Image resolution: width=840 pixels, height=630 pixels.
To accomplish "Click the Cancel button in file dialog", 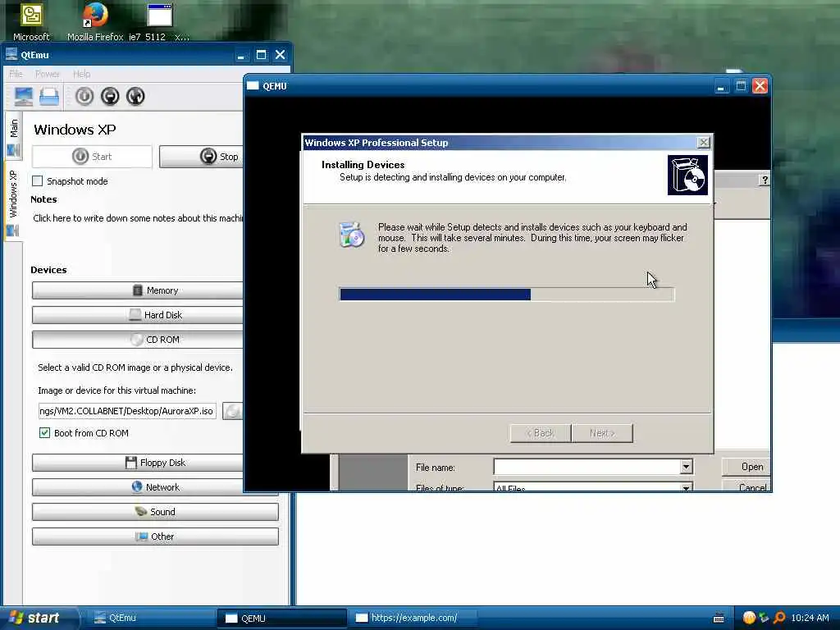I will pyautogui.click(x=746, y=486).
